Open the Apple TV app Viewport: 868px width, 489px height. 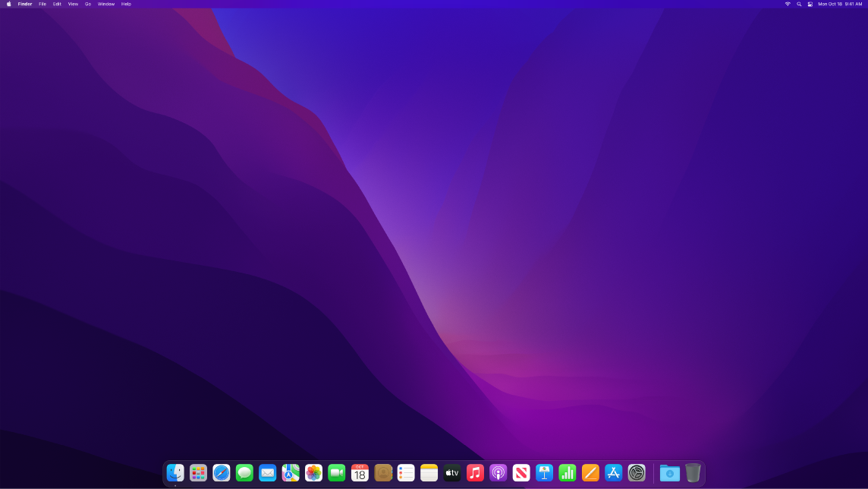(x=452, y=472)
